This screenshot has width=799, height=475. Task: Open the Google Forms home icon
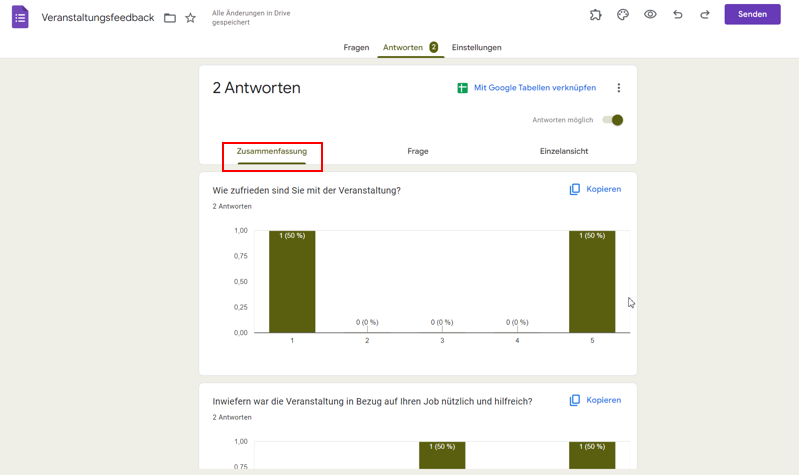pyautogui.click(x=20, y=17)
